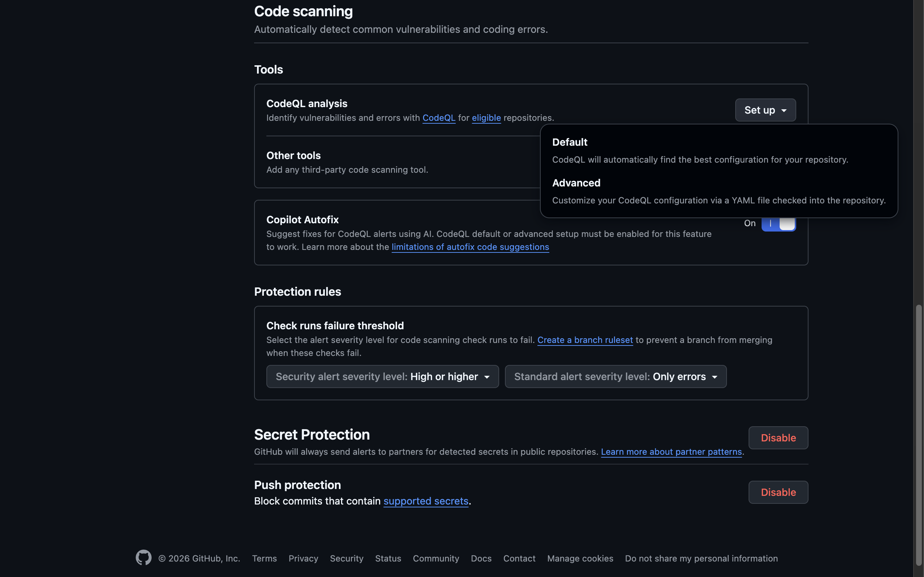Open the Docs footer link
Viewport: 924px width, 577px height.
[x=481, y=558]
